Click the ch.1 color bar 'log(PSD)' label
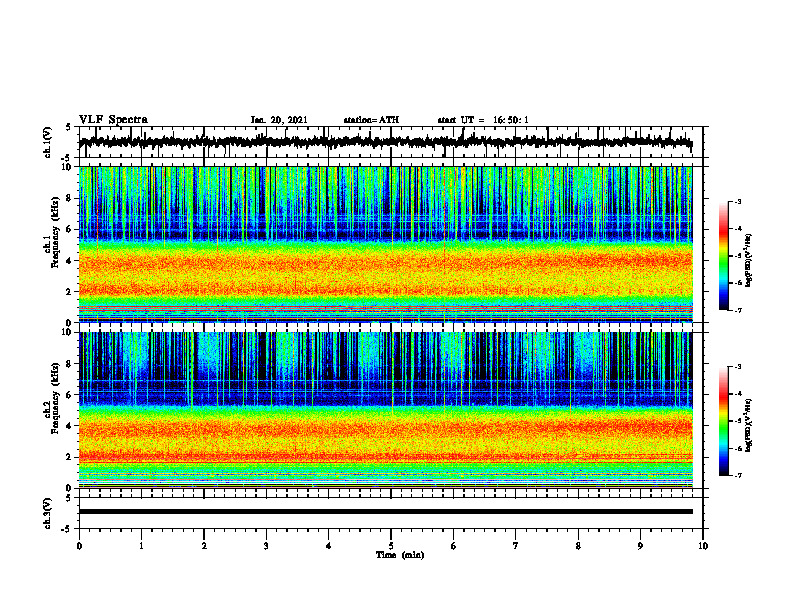Image resolution: width=792 pixels, height=612 pixels. pyautogui.click(x=748, y=261)
